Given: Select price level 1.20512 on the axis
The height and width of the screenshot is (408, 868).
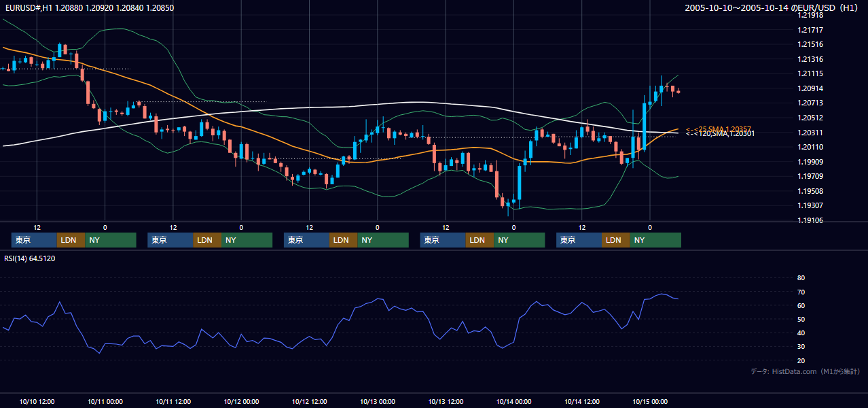Looking at the screenshot, I should pyautogui.click(x=811, y=118).
